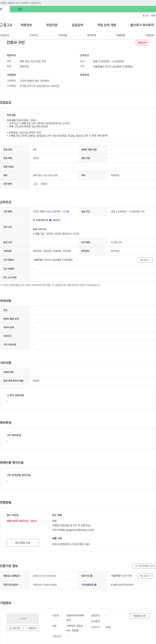Viewport: 156px width, 644px height.
Task: Go to 고용24 home logo
Action: tap(6, 25)
